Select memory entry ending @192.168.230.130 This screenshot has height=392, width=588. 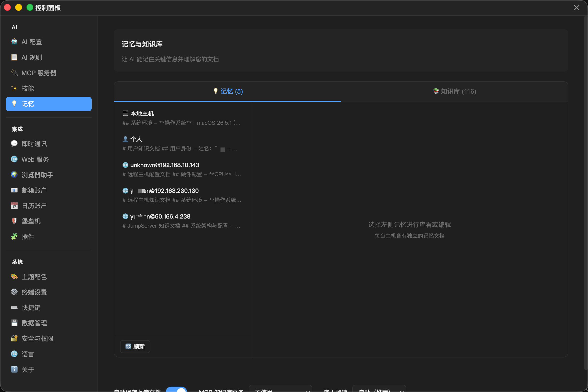182,195
